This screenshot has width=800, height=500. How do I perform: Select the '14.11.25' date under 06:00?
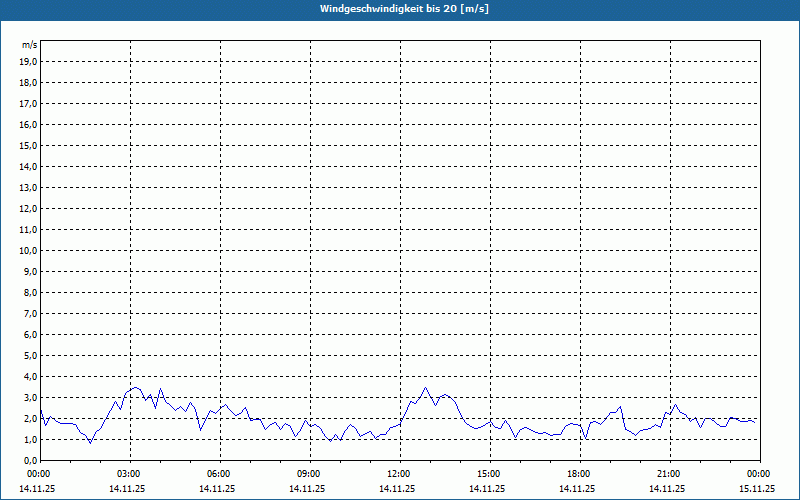click(217, 488)
